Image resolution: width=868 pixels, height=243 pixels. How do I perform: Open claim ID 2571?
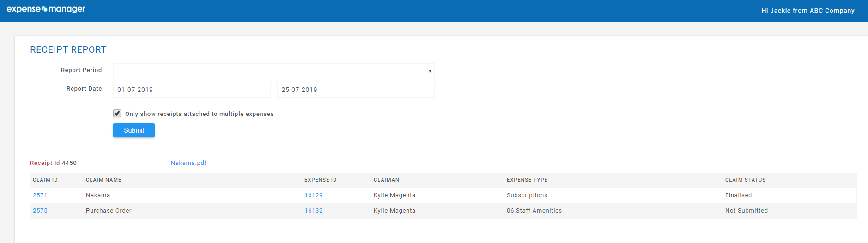[x=40, y=195]
